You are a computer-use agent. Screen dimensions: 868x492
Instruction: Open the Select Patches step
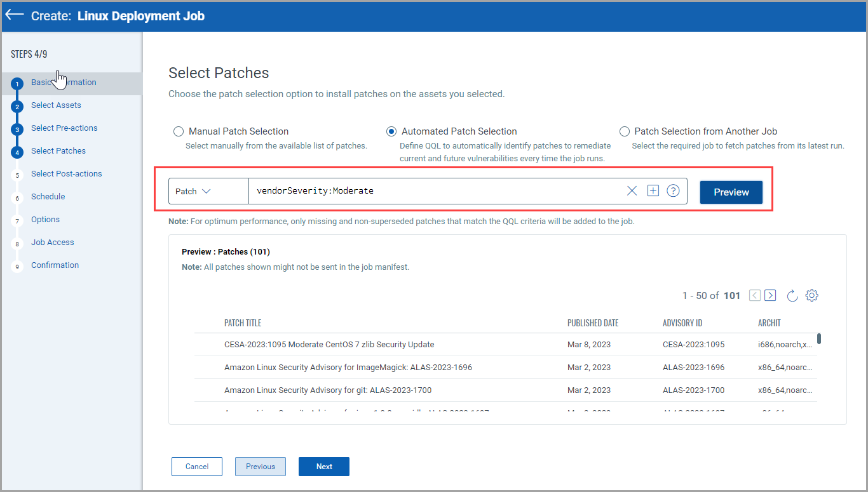click(x=58, y=151)
